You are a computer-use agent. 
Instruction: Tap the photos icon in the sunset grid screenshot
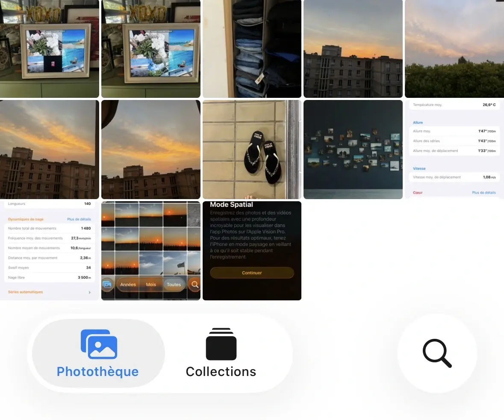pos(107,285)
